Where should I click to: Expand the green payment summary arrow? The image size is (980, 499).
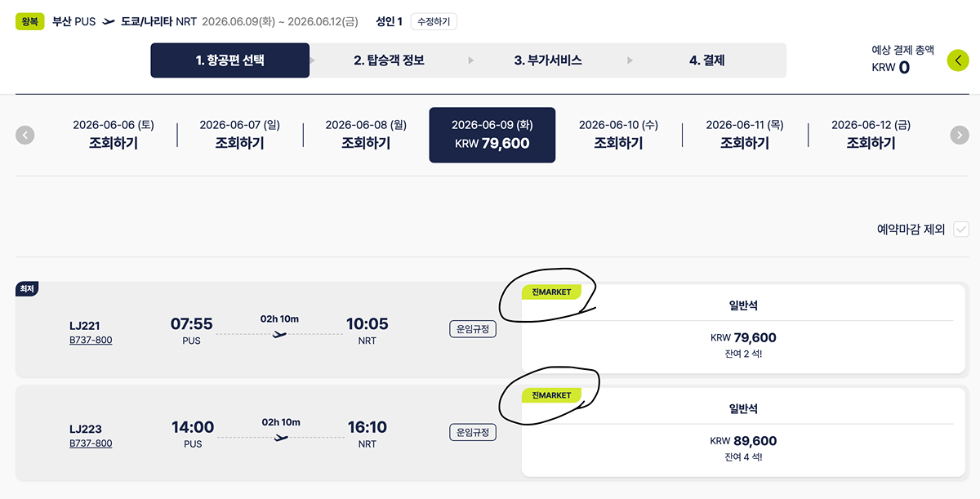pos(957,60)
